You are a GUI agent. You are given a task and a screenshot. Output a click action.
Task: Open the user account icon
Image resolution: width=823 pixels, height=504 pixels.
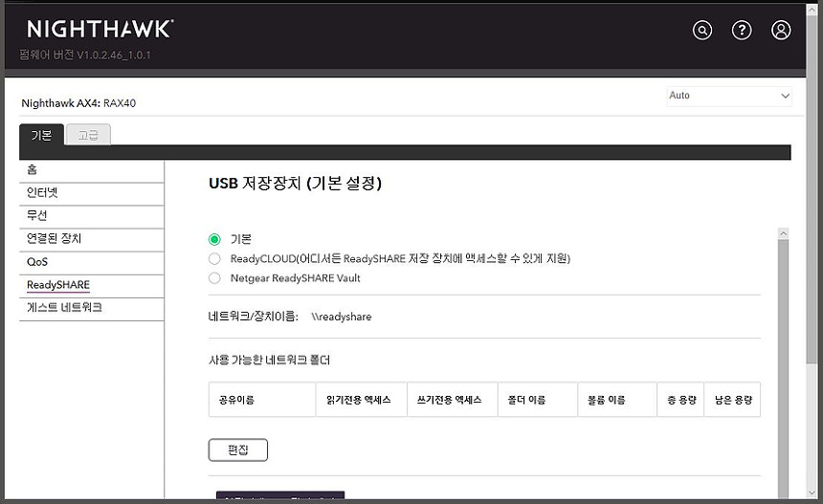tap(781, 31)
